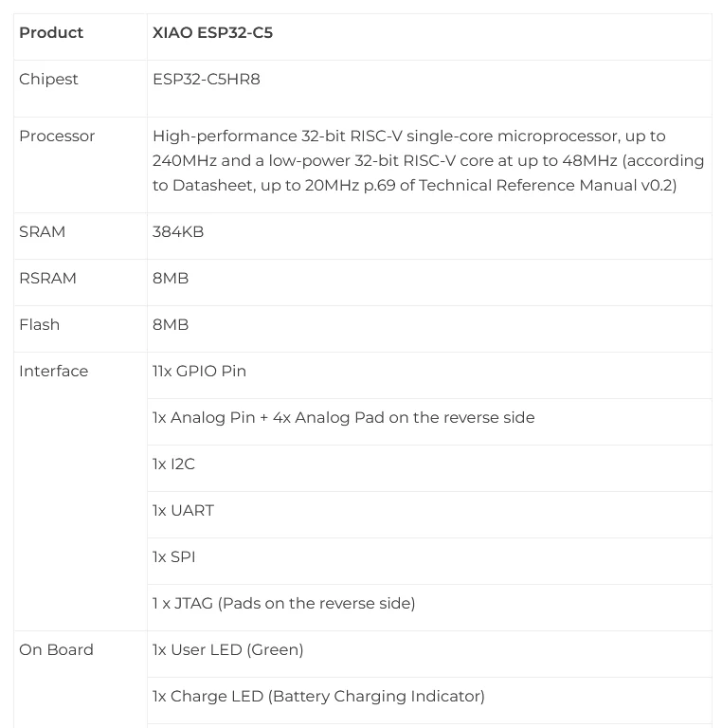The width and height of the screenshot is (722, 728).
Task: Click the High-performance 32-bit RISC-V processor description
Action: tap(428, 160)
